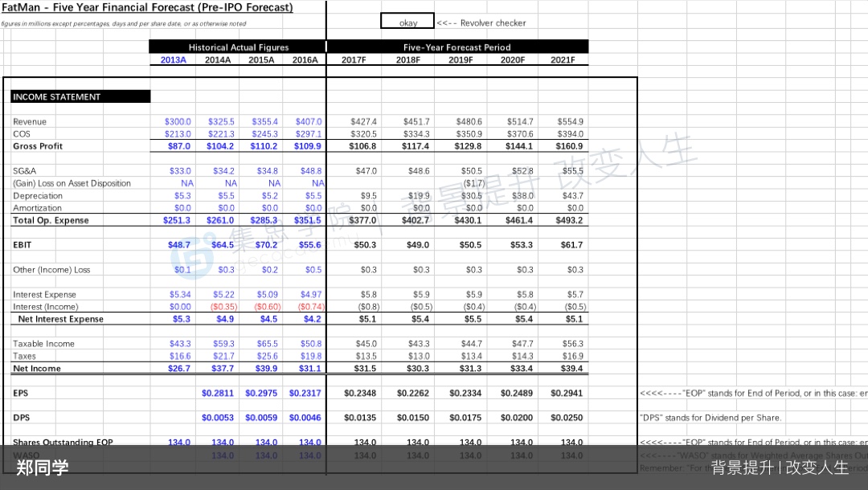Select the 'Taxes' row label
868x490 pixels.
24,356
